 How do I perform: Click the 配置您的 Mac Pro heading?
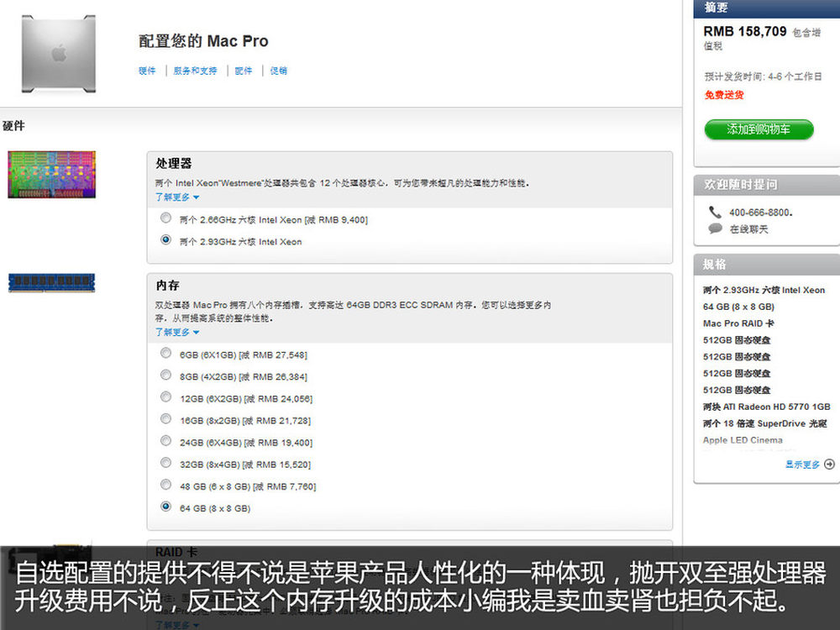click(x=203, y=41)
